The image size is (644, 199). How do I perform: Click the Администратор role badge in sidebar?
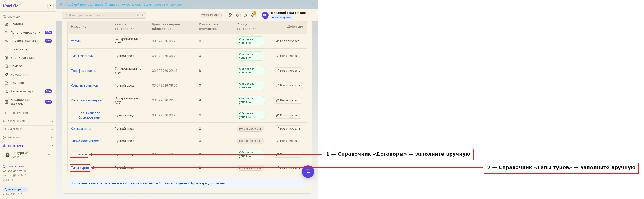(15, 189)
